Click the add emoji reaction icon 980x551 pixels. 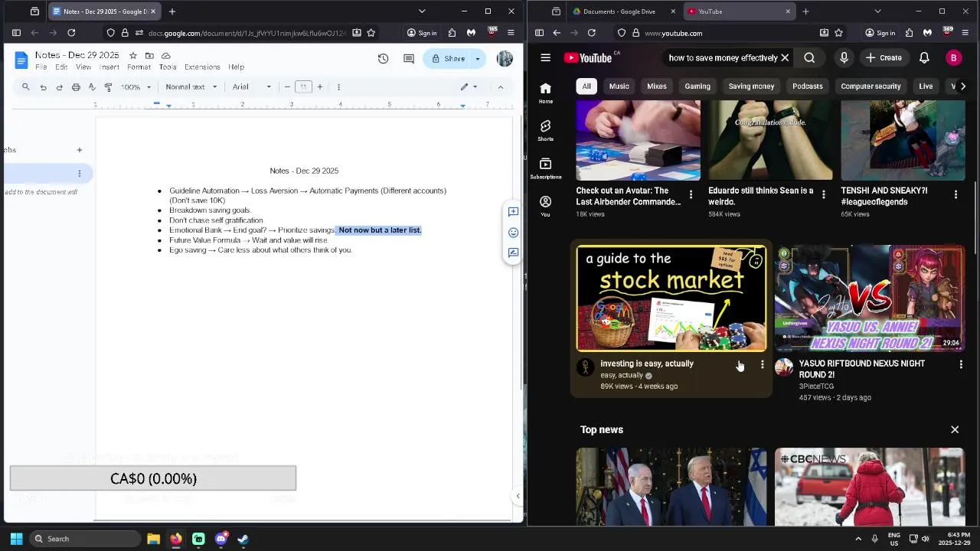point(513,232)
